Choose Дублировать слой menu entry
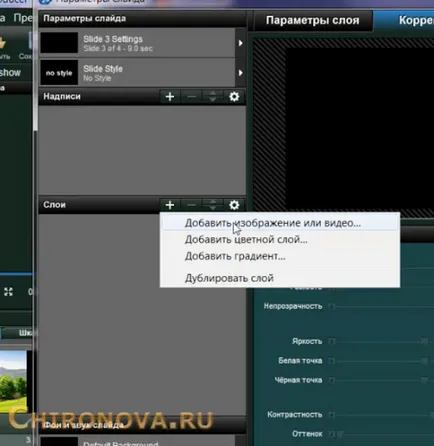 pyautogui.click(x=280, y=278)
